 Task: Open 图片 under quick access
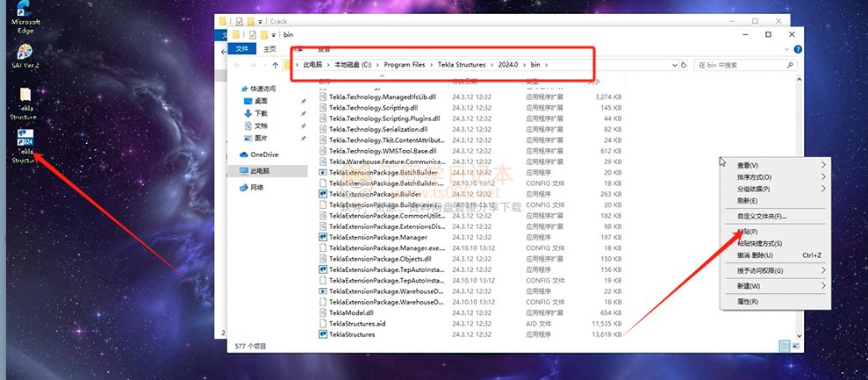pyautogui.click(x=255, y=138)
